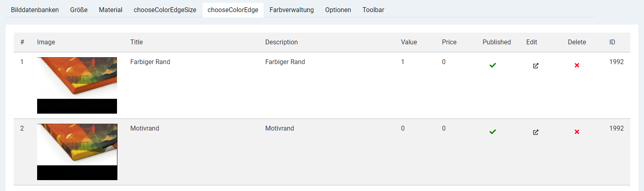Open the Toolbar tab
This screenshot has width=644, height=191.
pos(373,10)
